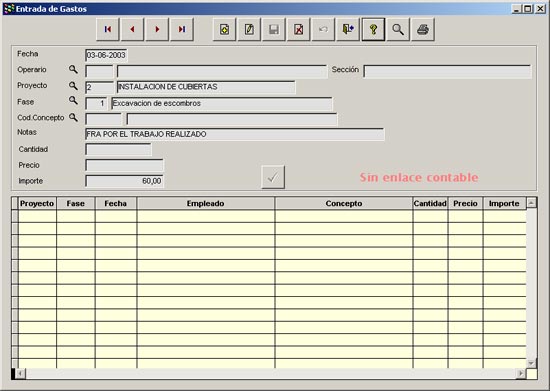Click the grid's scroll right arrow
Image resolution: width=550 pixels, height=391 pixels.
click(x=521, y=374)
